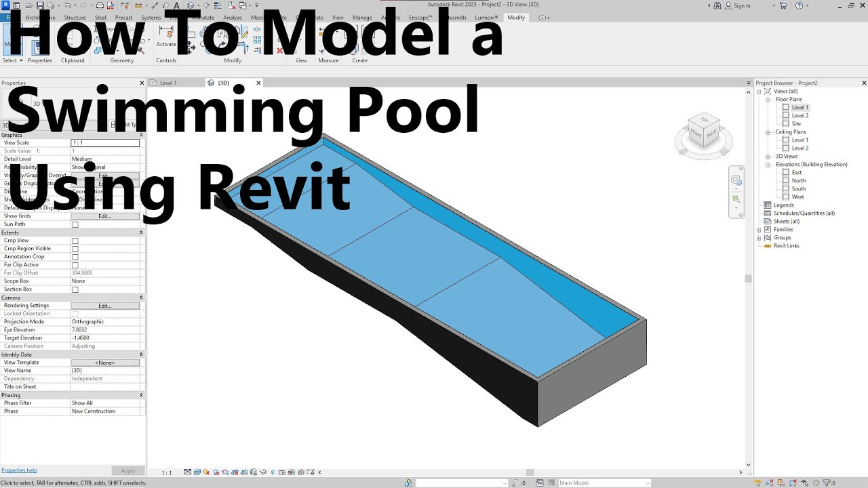Click the Worksets icon in status bar
868x488 pixels.
click(408, 483)
